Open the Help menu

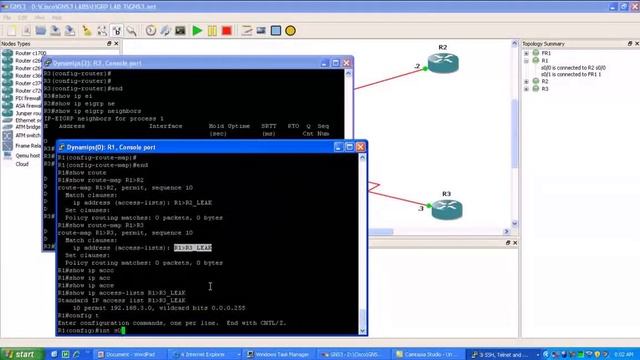click(x=57, y=18)
